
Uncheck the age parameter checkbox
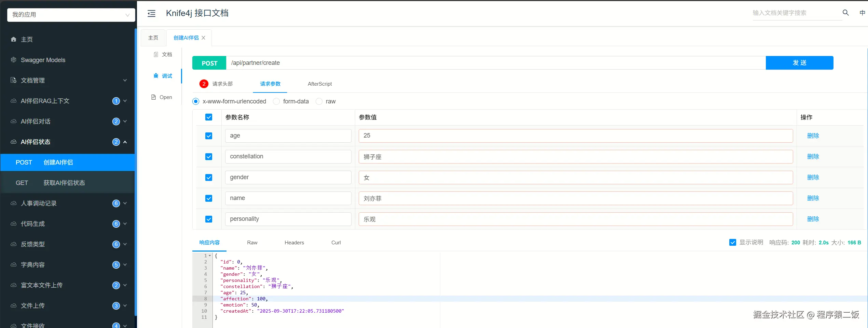point(209,136)
